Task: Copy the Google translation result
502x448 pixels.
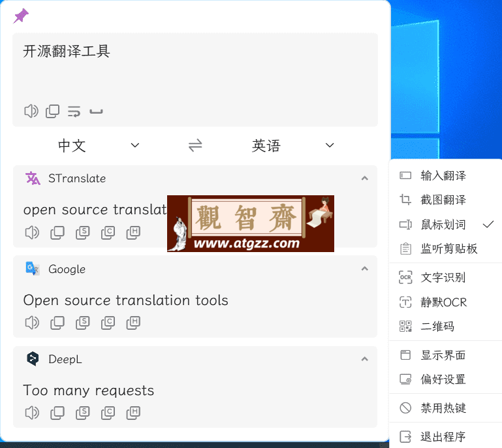Action: pos(57,323)
